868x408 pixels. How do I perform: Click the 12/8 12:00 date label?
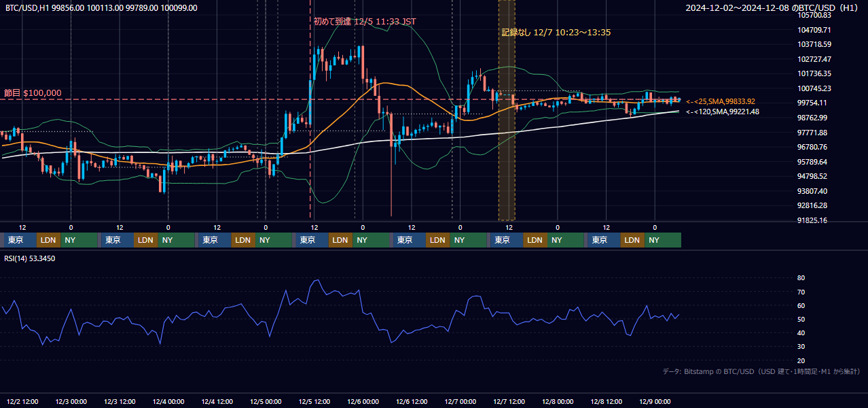pyautogui.click(x=607, y=401)
